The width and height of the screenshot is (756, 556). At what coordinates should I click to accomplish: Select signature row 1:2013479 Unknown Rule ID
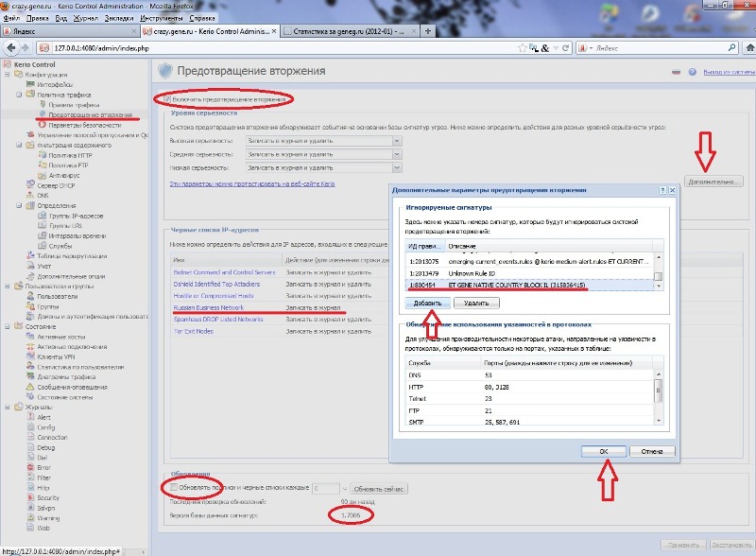[x=529, y=273]
